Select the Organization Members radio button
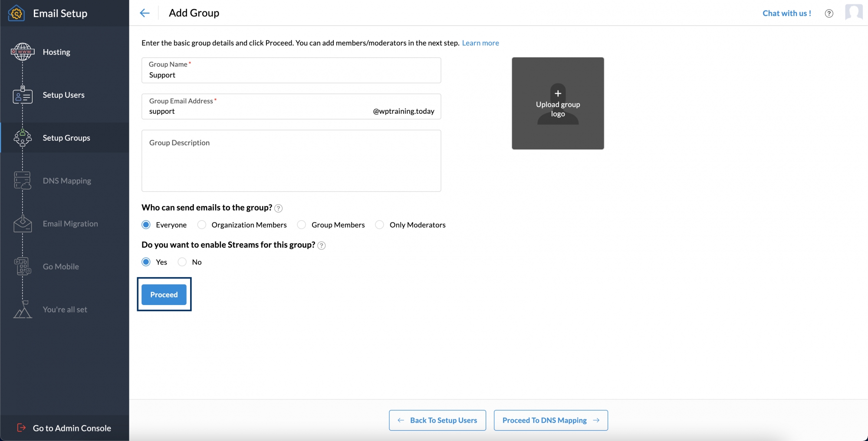 coord(201,225)
